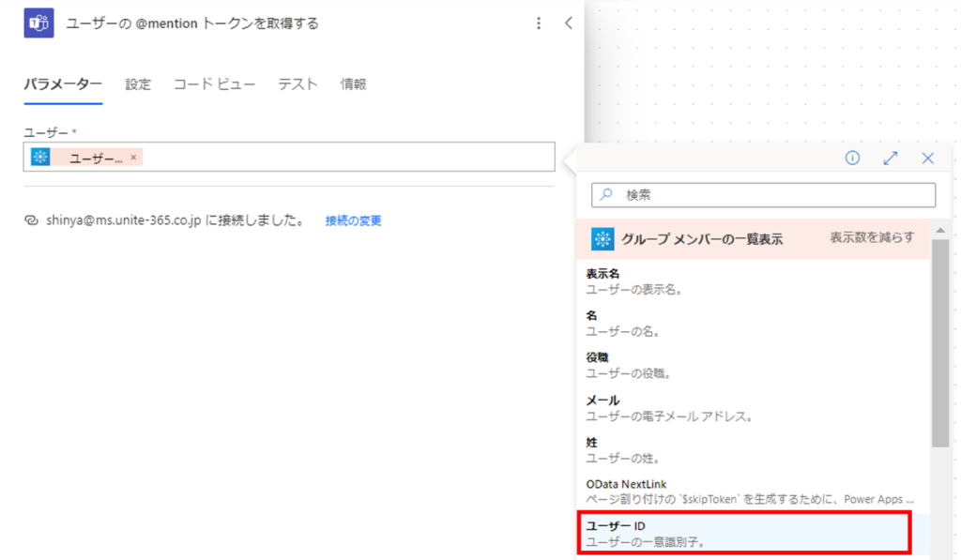This screenshot has width=961, height=560.
Task: Collapse the action panel with chevron
Action: 568,23
